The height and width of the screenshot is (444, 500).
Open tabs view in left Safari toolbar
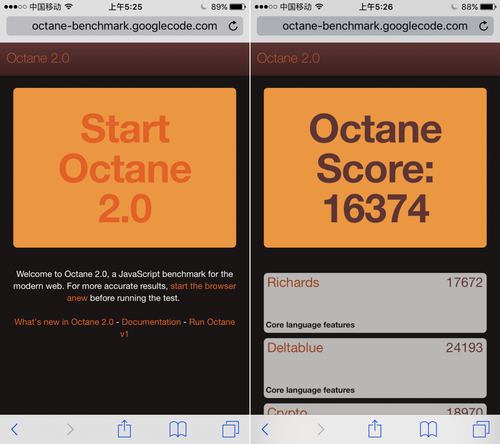230,429
